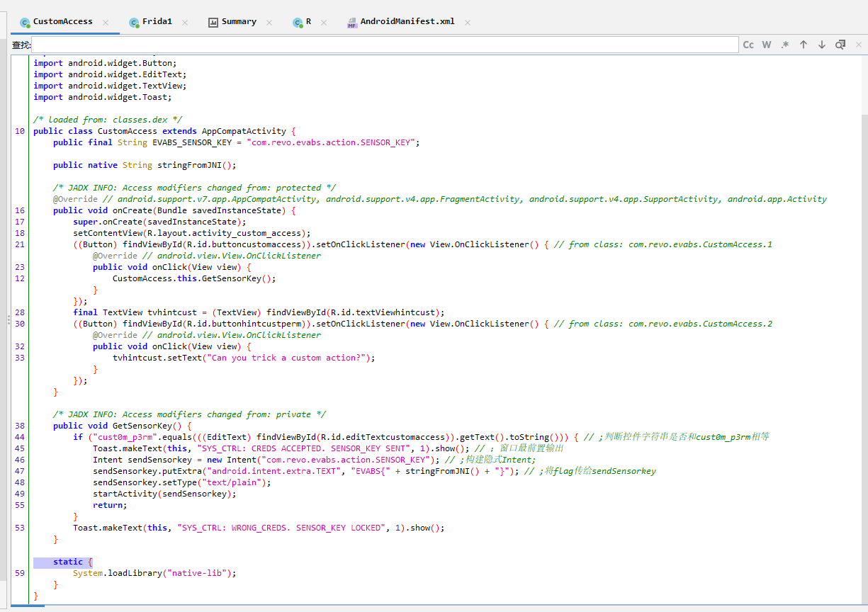Open the R class tab
The width and height of the screenshot is (868, 612).
tap(308, 22)
